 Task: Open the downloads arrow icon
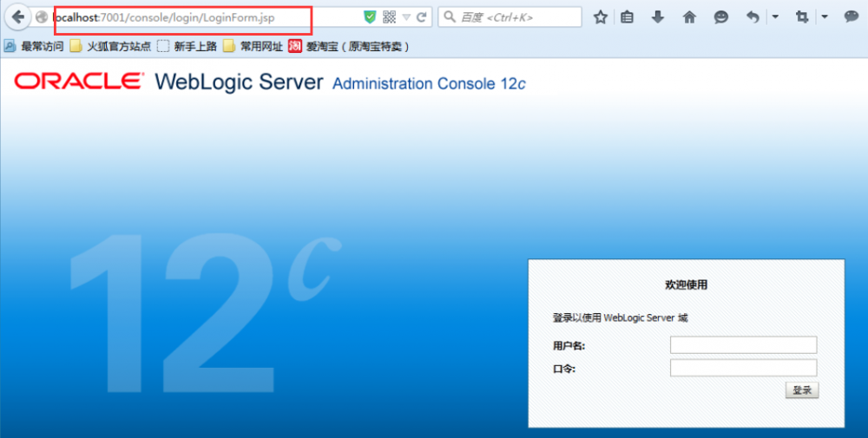pyautogui.click(x=658, y=17)
